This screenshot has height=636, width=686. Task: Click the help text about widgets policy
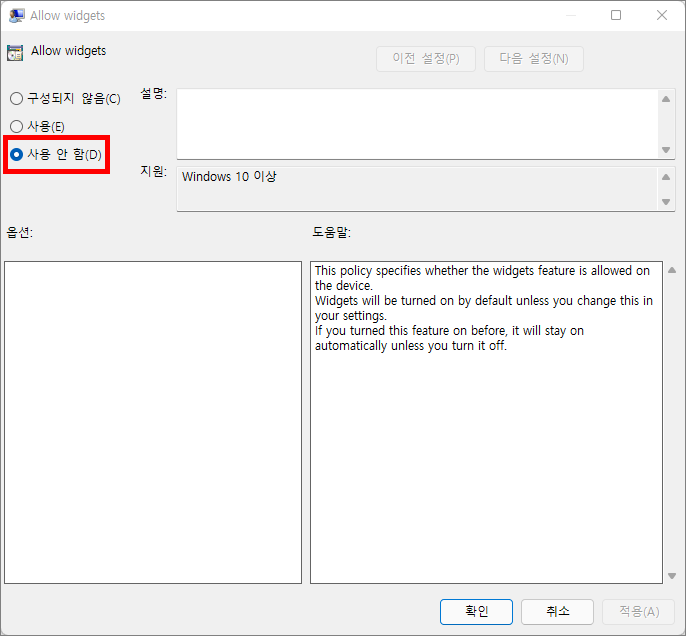(483, 308)
